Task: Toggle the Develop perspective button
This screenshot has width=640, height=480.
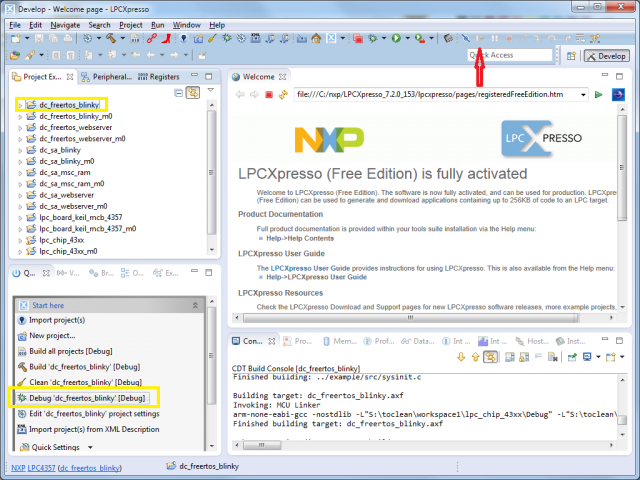Action: tap(607, 56)
